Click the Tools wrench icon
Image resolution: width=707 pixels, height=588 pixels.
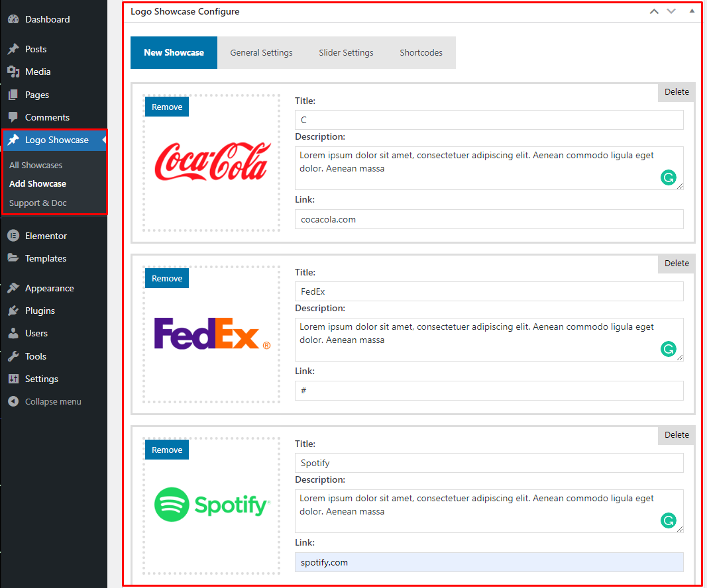13,356
